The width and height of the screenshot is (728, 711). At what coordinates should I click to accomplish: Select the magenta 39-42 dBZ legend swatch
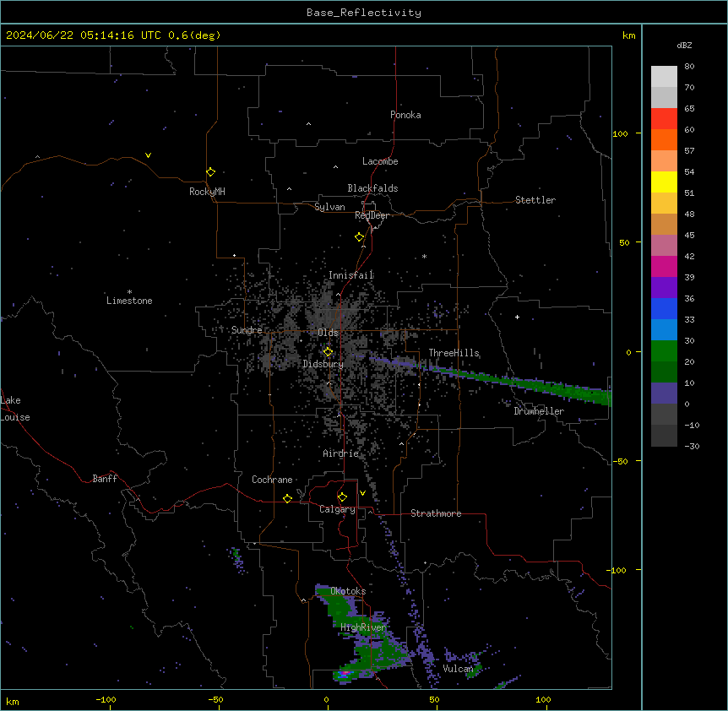click(664, 266)
